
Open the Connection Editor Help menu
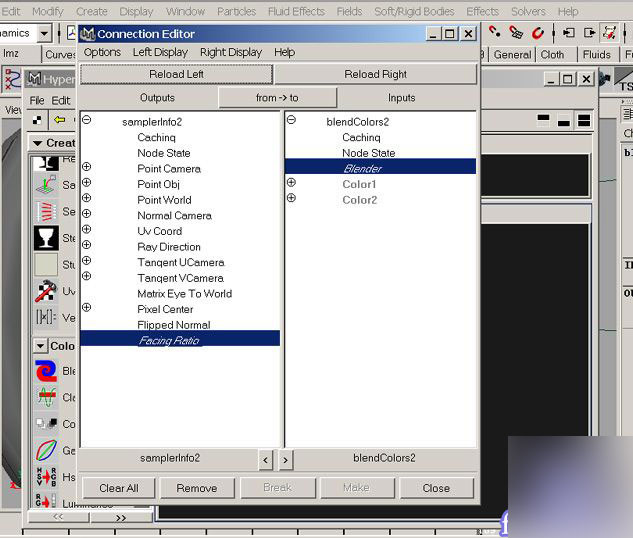tap(285, 52)
